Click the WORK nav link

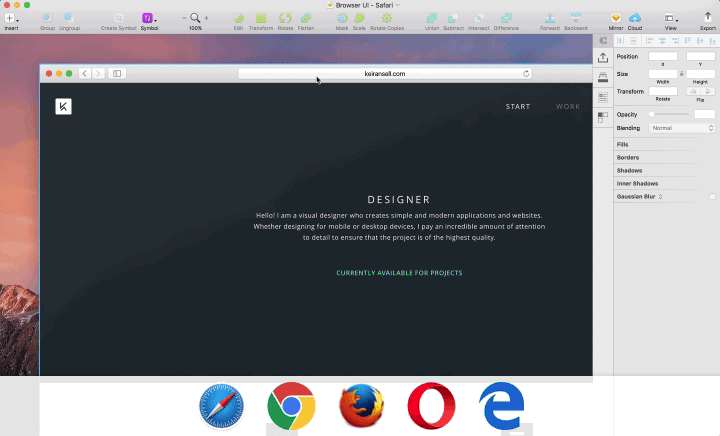click(568, 106)
